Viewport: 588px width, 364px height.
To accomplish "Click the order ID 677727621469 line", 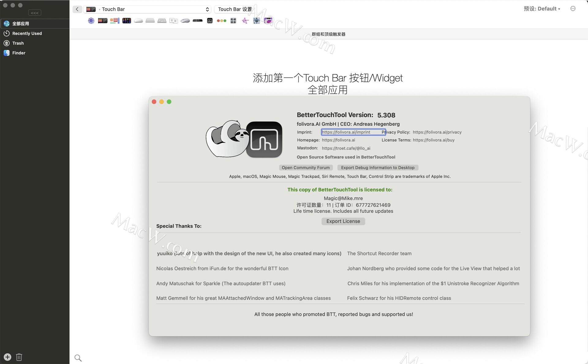I will (343, 205).
